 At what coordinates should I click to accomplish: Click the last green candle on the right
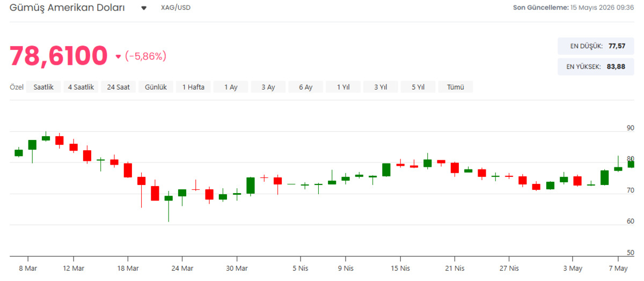click(x=631, y=164)
